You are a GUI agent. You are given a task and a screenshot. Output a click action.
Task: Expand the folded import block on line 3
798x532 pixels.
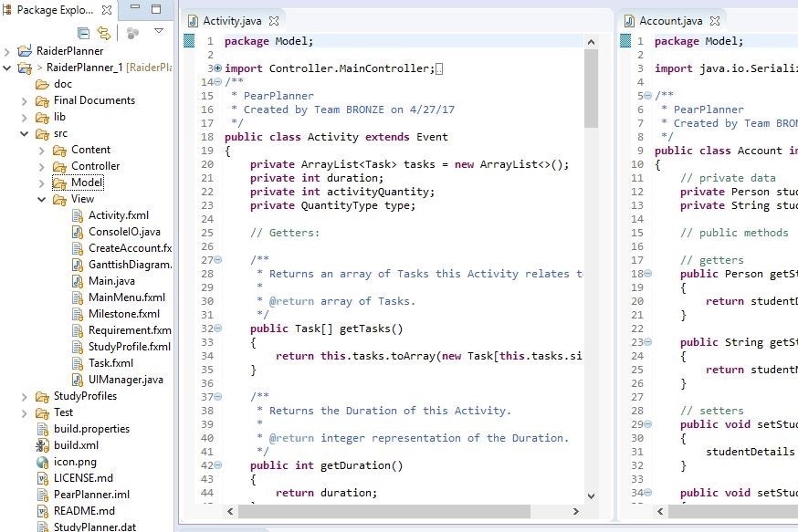(217, 68)
